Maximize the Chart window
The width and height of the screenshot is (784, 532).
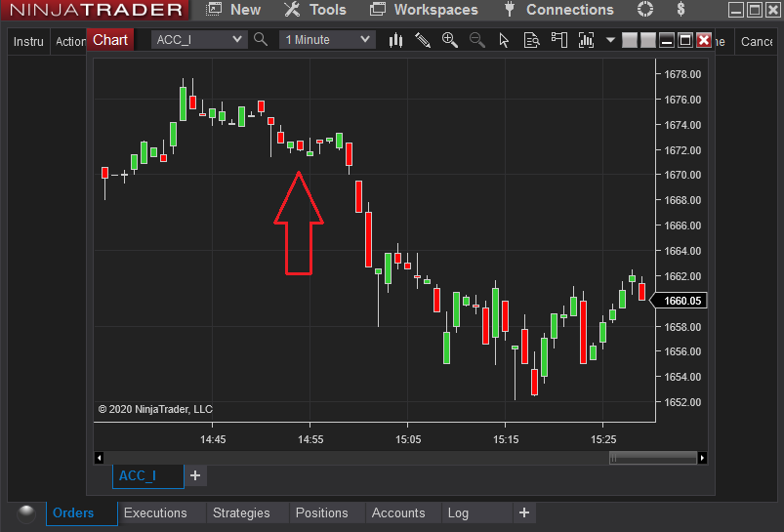685,40
